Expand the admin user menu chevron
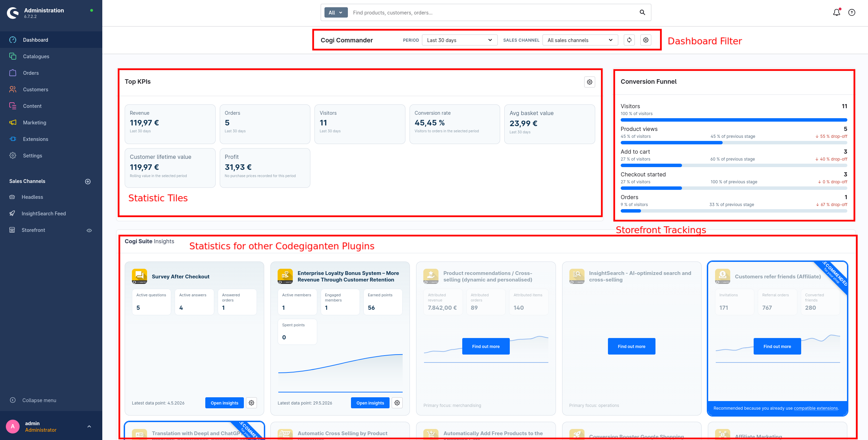The height and width of the screenshot is (440, 868). coord(89,427)
